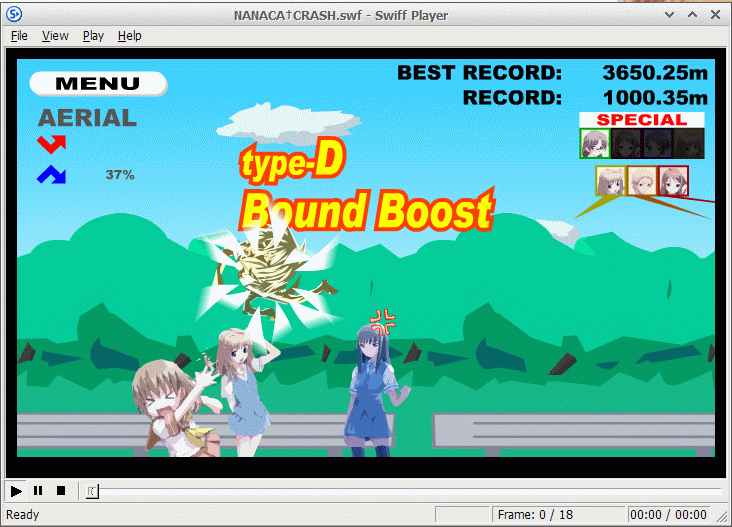The height and width of the screenshot is (527, 732).
Task: Stop the SWF playback
Action: pos(61,491)
